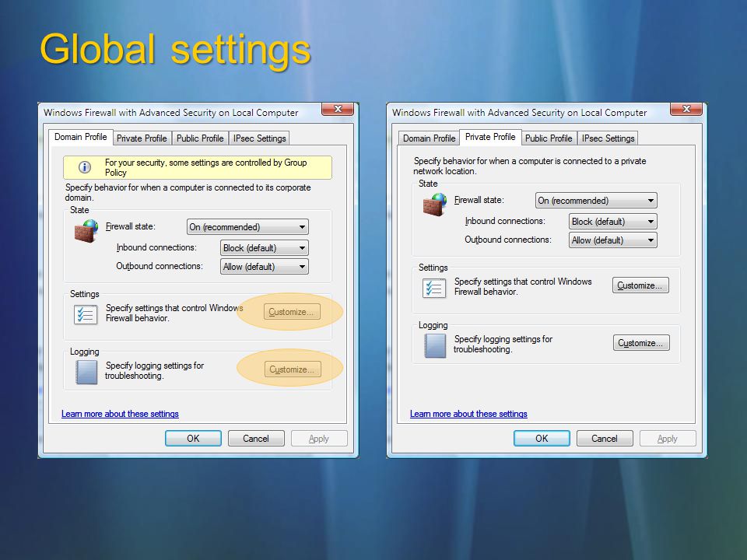Open IPsec Settings tab in left dialog
This screenshot has height=560, width=747.
[x=260, y=138]
